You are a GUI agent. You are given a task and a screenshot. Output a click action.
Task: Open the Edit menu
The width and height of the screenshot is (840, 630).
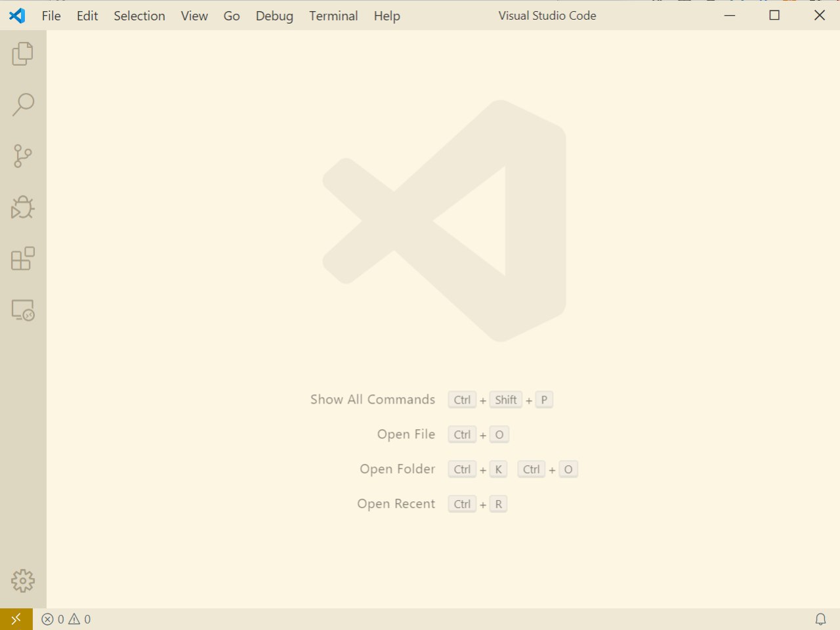pos(87,16)
